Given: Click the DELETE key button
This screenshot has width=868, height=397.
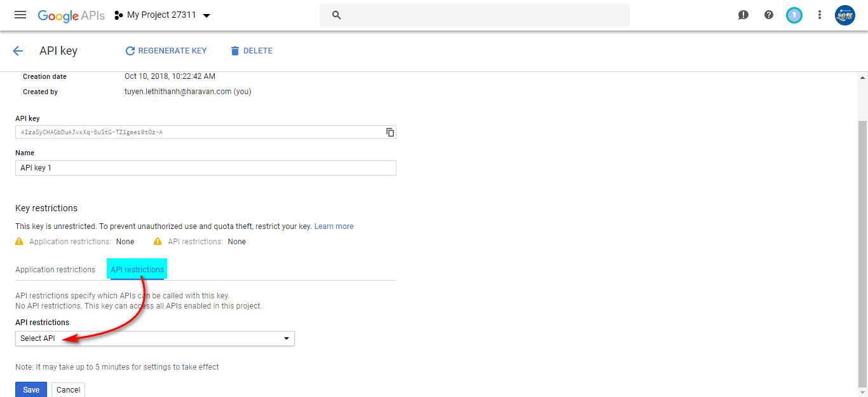Looking at the screenshot, I should (252, 51).
